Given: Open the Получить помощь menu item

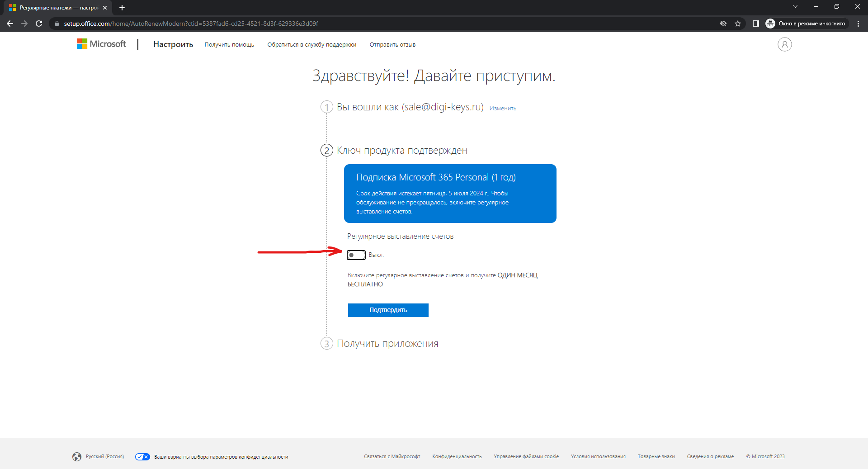Looking at the screenshot, I should click(229, 45).
